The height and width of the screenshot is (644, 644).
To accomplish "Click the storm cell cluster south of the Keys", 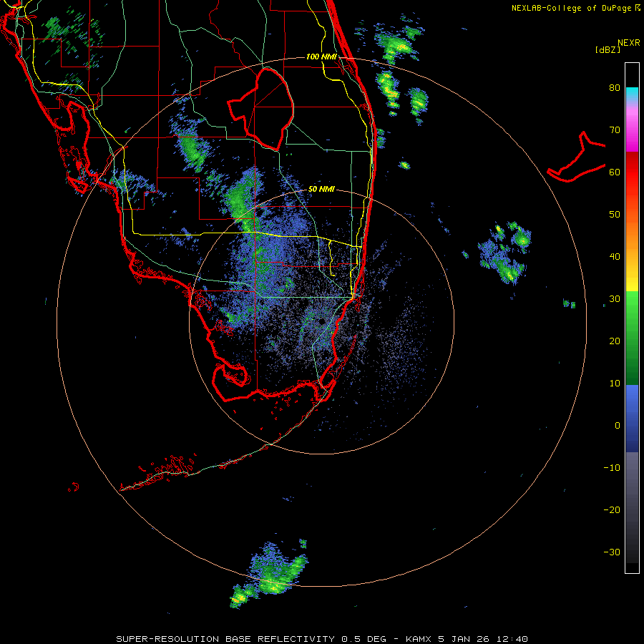I will point(269,575).
